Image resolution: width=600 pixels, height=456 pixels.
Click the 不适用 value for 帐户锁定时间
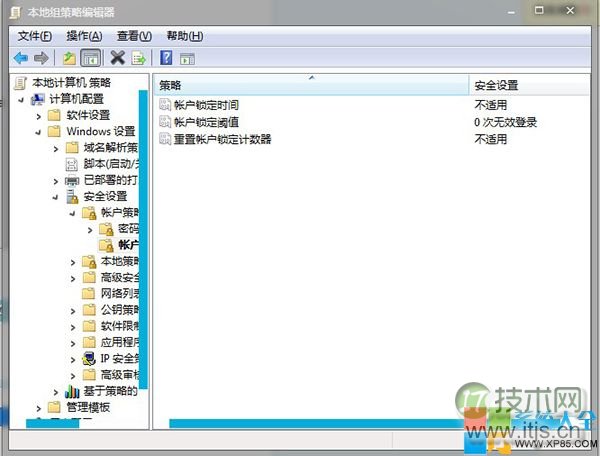point(491,105)
